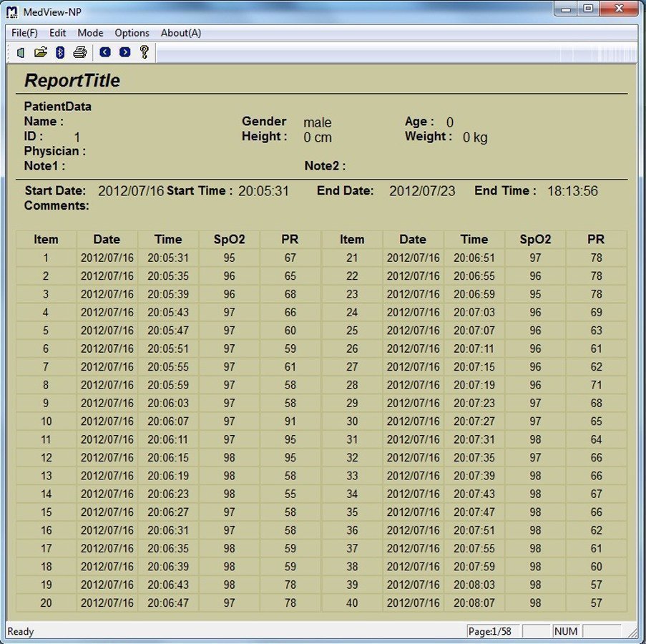Open the Mode menu
The width and height of the screenshot is (646, 644).
(x=91, y=33)
